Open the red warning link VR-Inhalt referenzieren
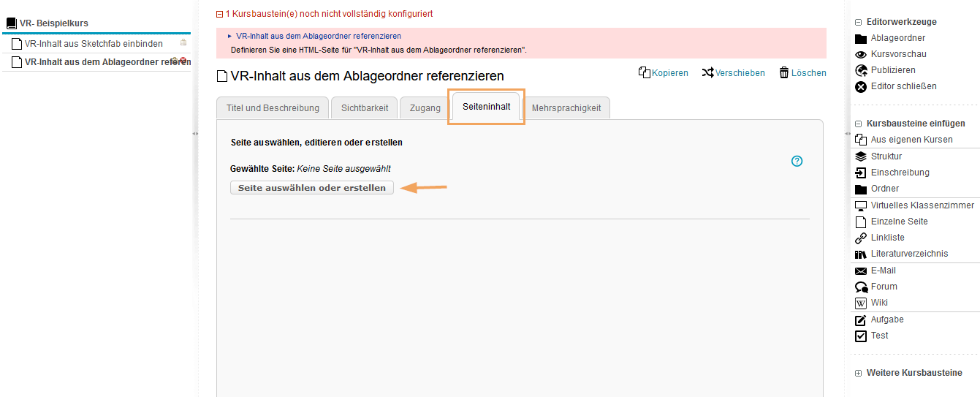 (319, 36)
